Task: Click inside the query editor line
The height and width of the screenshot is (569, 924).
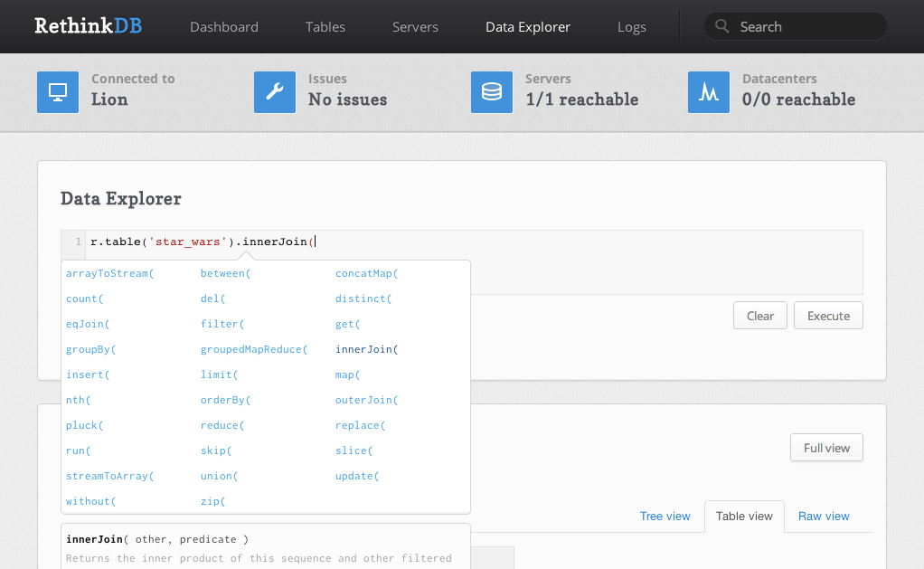Action: (x=542, y=242)
